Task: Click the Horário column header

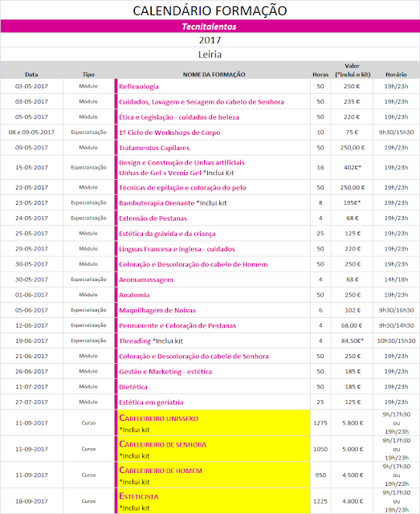Action: pos(396,75)
